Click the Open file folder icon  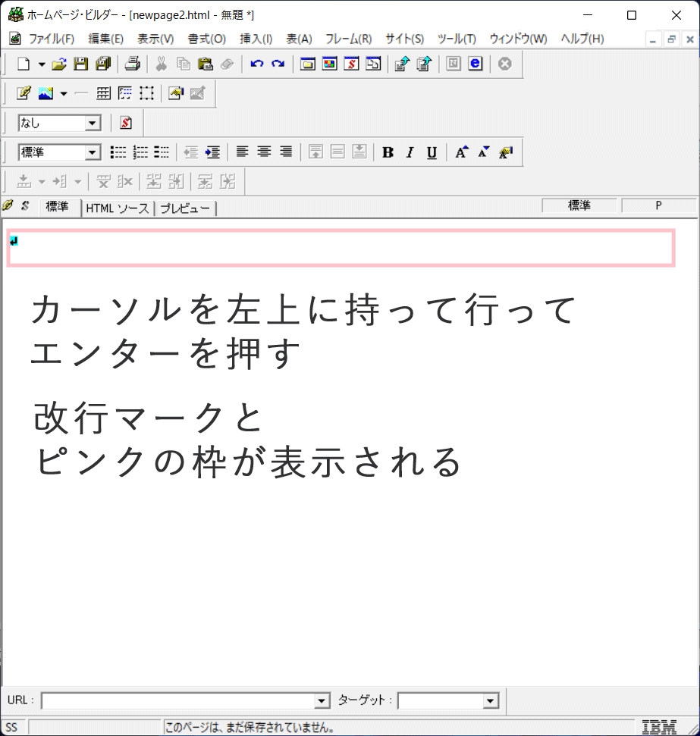[59, 64]
